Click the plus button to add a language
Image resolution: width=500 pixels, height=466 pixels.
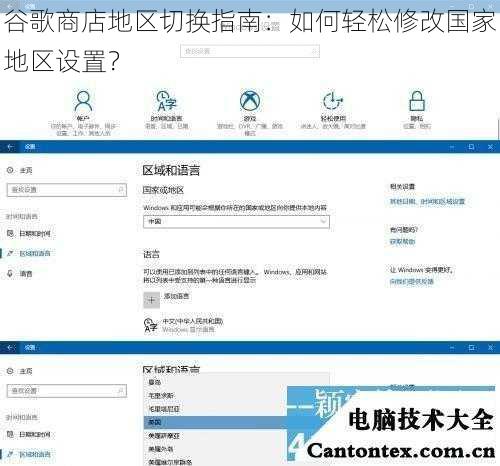[x=151, y=300]
